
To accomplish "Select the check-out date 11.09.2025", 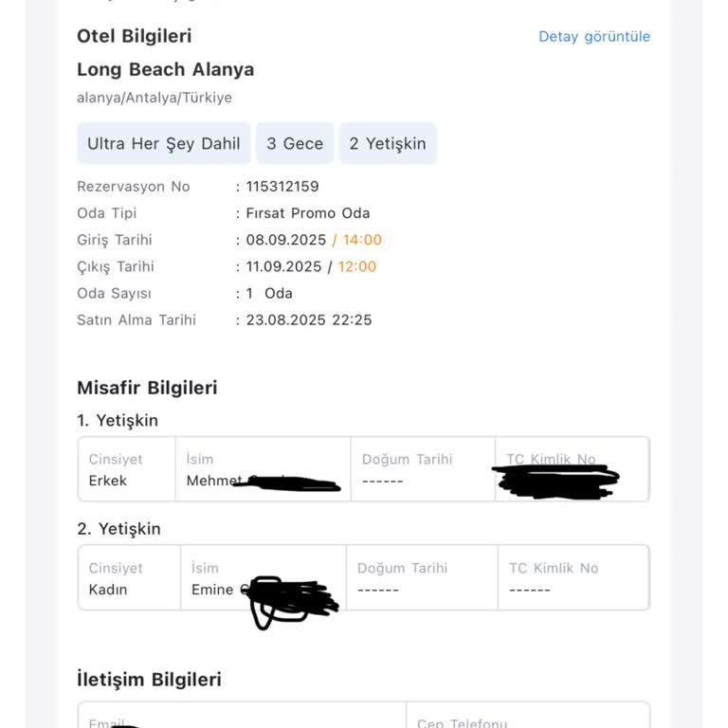I will click(285, 266).
